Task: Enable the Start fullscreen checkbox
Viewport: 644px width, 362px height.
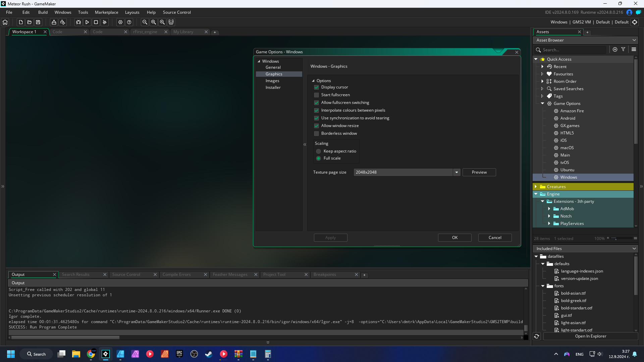Action: (x=316, y=95)
